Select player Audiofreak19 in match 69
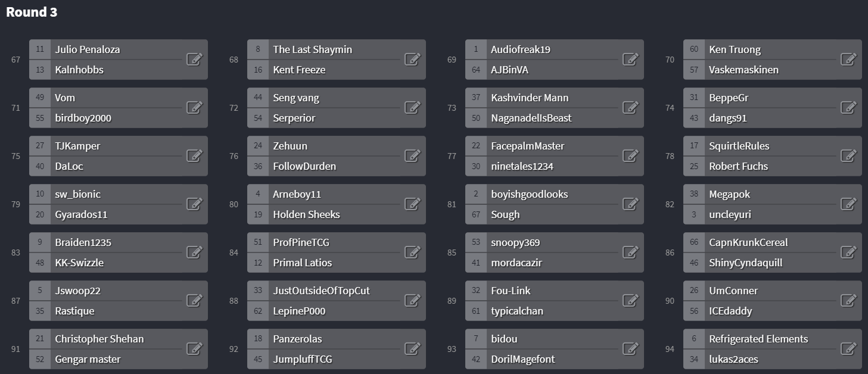868x374 pixels. tap(520, 49)
